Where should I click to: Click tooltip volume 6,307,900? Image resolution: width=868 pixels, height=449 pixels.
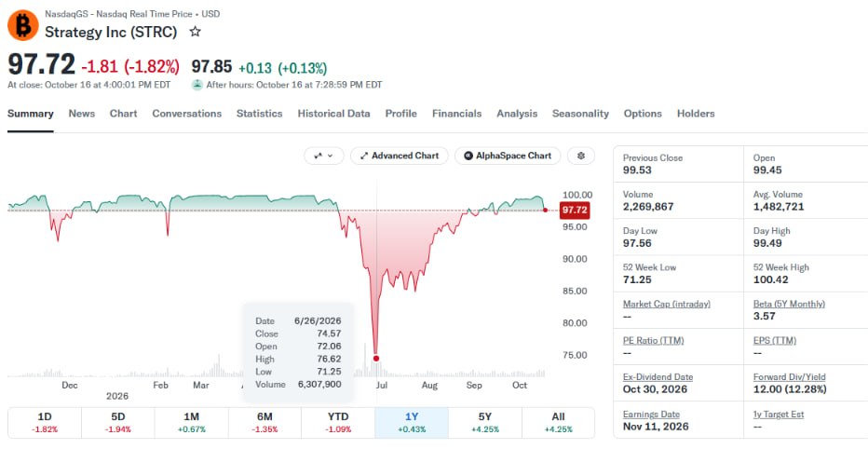coord(318,384)
